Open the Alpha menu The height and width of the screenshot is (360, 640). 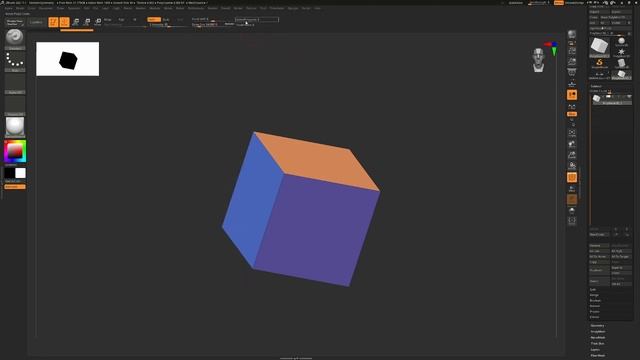click(x=8, y=8)
